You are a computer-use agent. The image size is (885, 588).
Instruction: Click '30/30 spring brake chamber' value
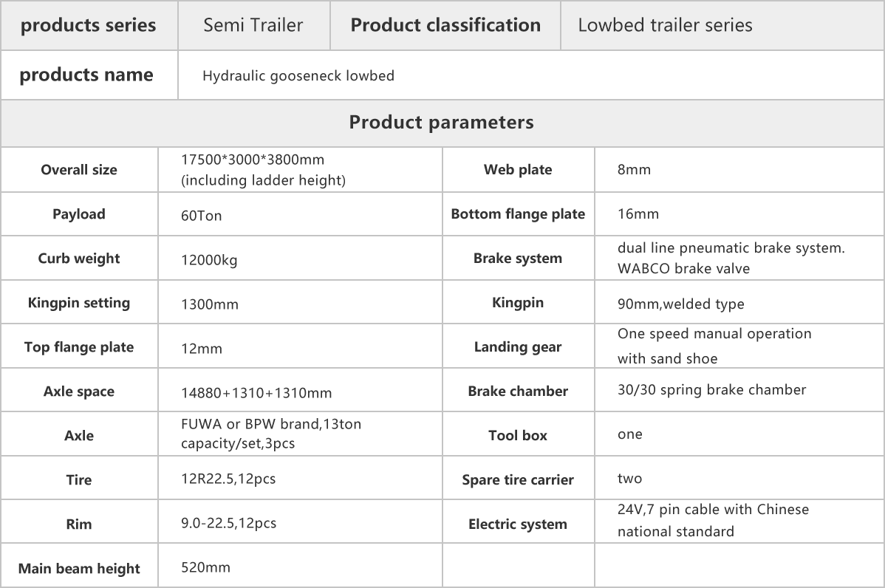point(711,390)
